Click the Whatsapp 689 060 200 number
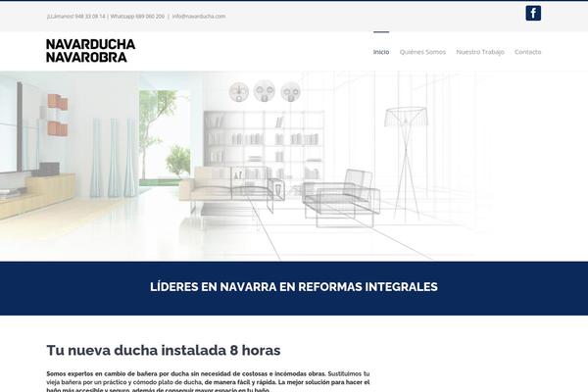Screen dimensions: 588x392 (137, 17)
